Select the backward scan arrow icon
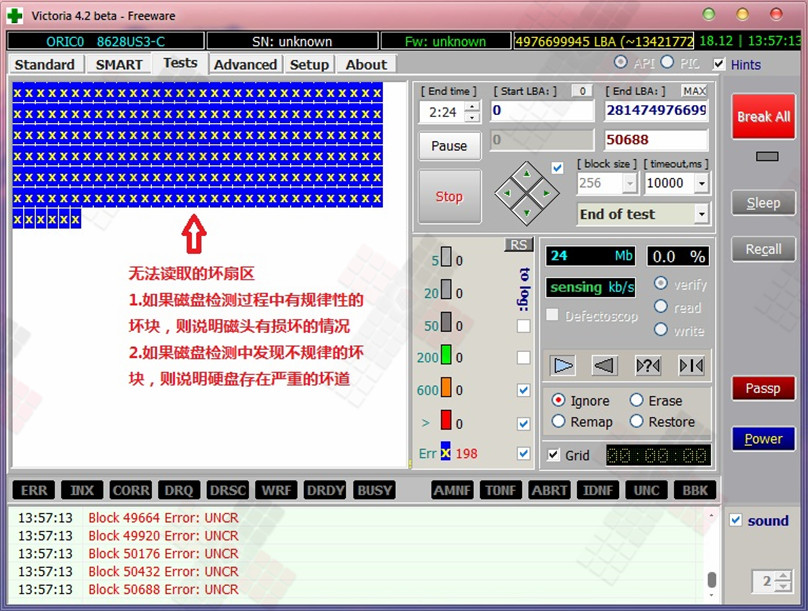Image resolution: width=808 pixels, height=611 pixels. [x=605, y=366]
